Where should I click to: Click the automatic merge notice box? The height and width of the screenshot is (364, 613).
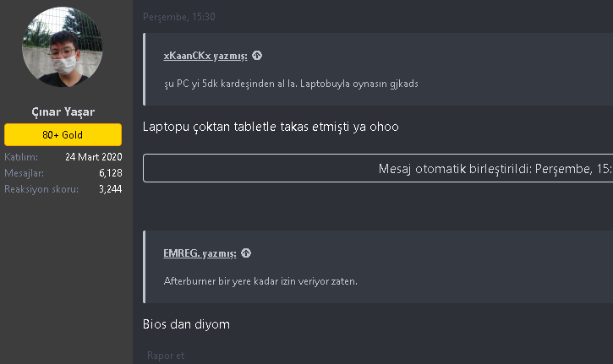pyautogui.click(x=377, y=168)
